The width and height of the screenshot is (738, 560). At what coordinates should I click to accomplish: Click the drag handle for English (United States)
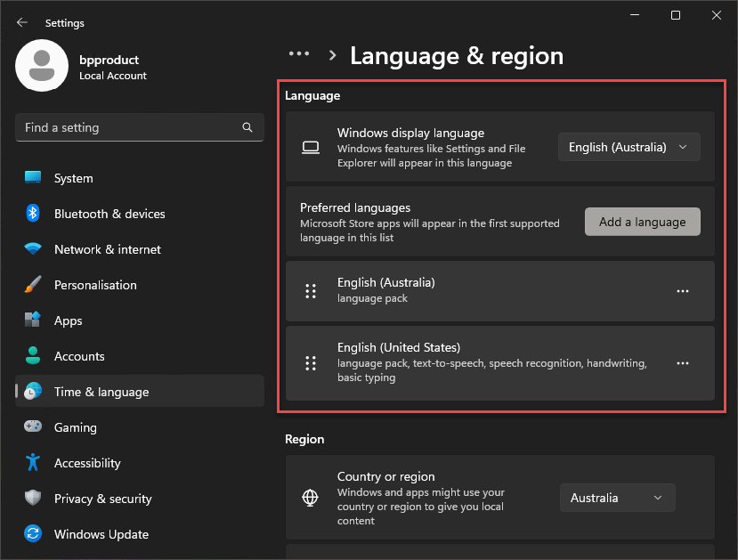(x=311, y=363)
